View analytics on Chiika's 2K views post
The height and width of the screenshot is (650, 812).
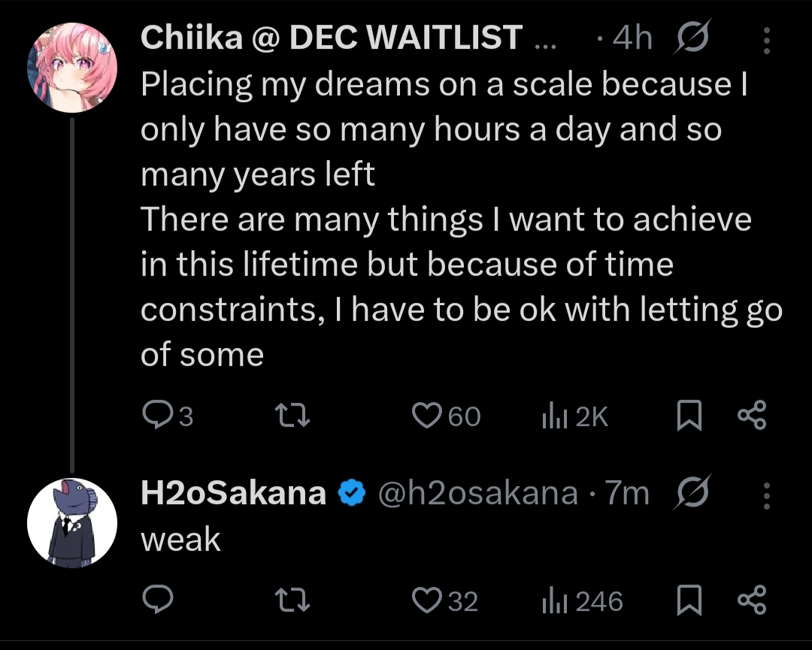tap(553, 416)
